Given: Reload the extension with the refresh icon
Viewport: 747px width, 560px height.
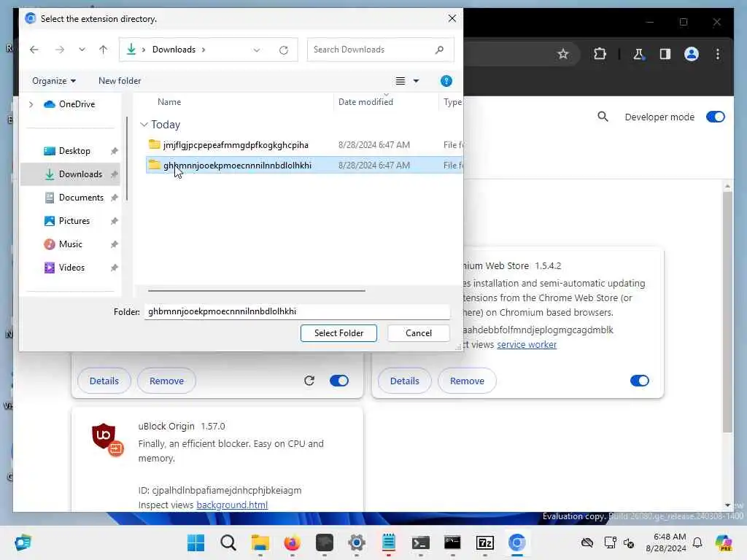Looking at the screenshot, I should (x=309, y=381).
